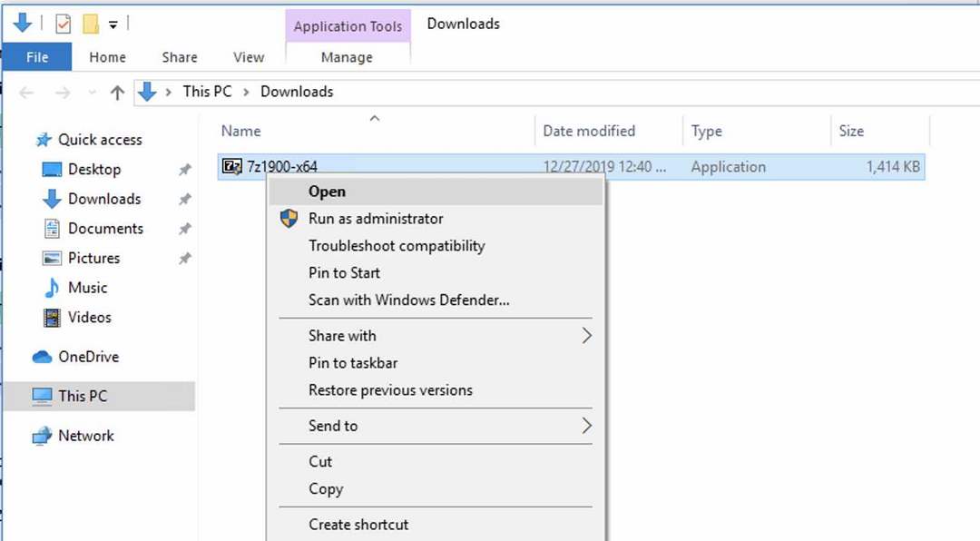
Task: Click This PC in the address path
Action: [207, 92]
